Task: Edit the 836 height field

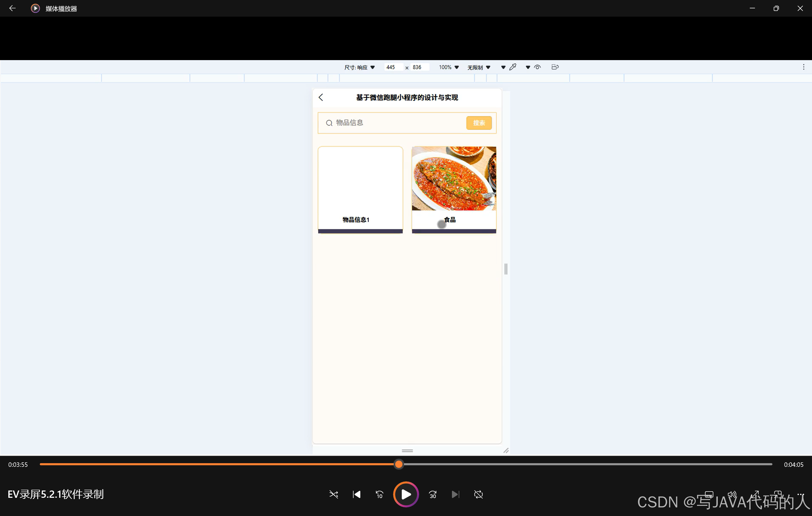Action: click(420, 67)
